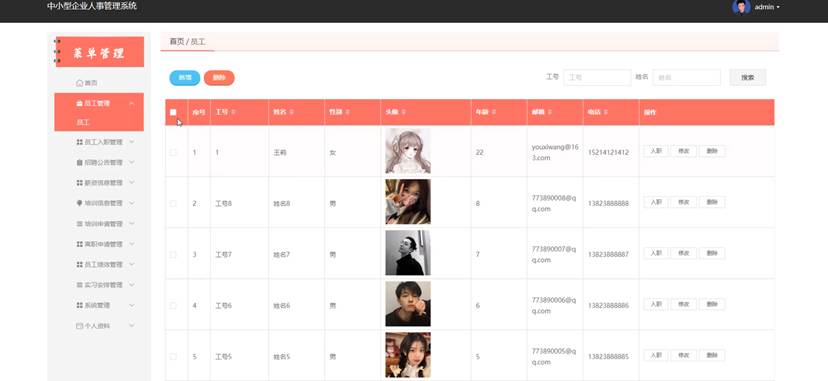This screenshot has height=381, width=828.
Task: Click 修改 in row 姓名5
Action: click(684, 355)
